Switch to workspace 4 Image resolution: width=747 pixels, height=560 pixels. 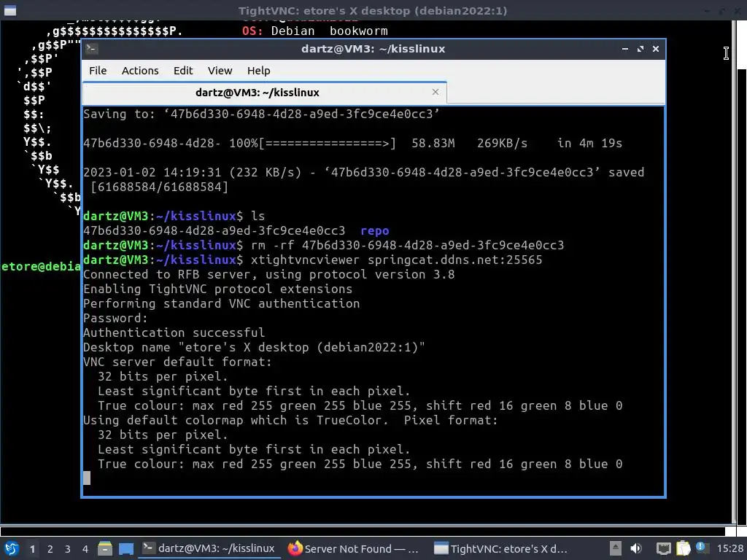click(x=85, y=549)
